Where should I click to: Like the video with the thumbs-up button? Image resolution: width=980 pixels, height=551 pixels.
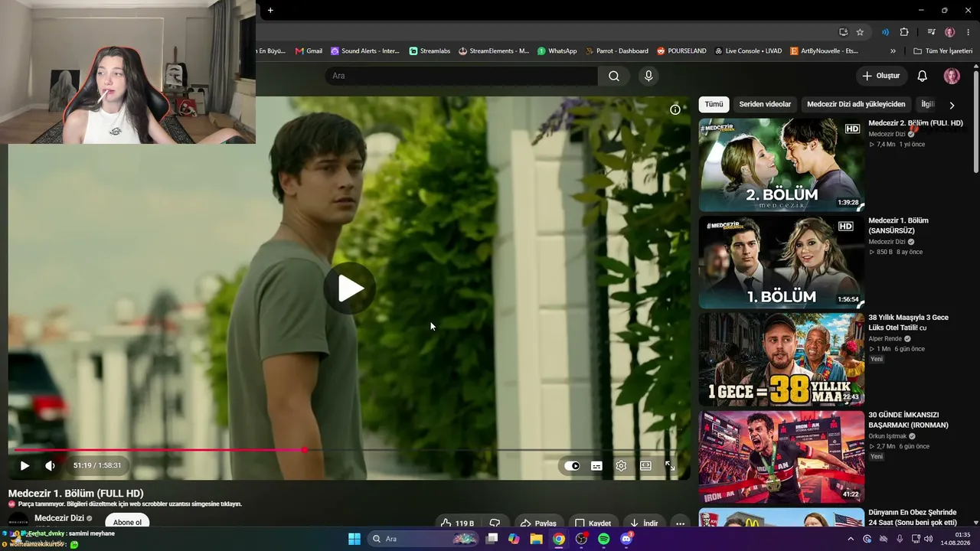click(x=456, y=523)
